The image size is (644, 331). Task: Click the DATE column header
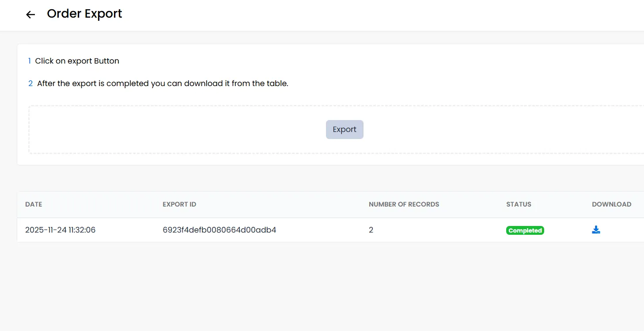(34, 204)
